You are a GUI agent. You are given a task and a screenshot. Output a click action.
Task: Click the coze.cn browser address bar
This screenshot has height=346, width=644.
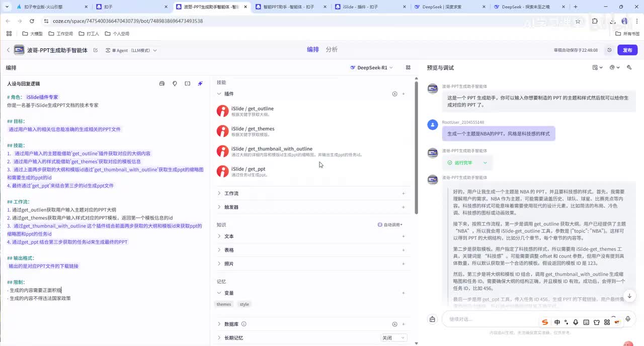pyautogui.click(x=302, y=21)
